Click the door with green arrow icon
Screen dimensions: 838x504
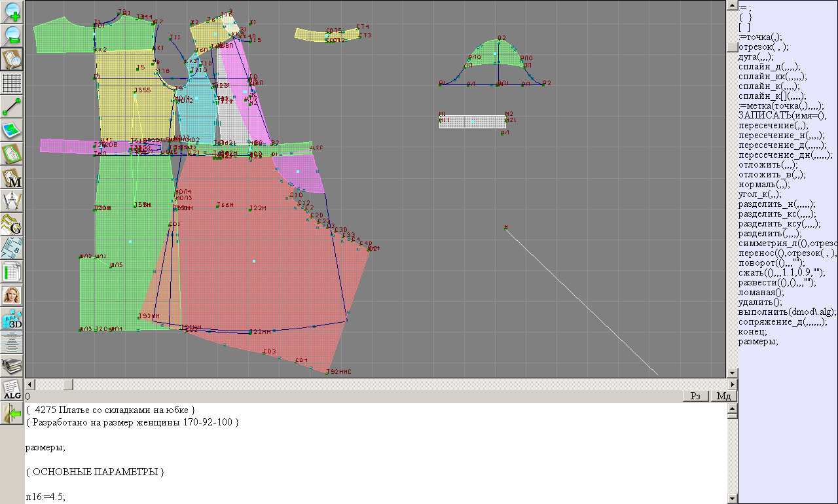pos(12,413)
